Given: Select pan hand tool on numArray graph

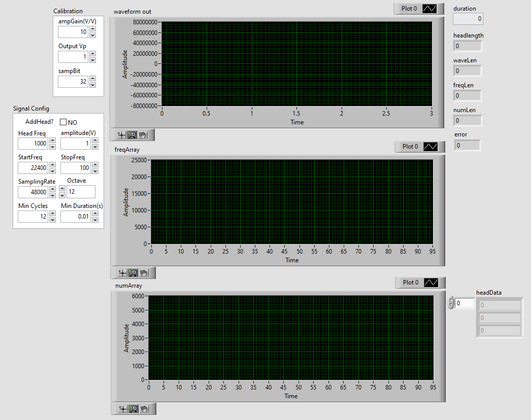Looking at the screenshot, I should click(144, 409).
